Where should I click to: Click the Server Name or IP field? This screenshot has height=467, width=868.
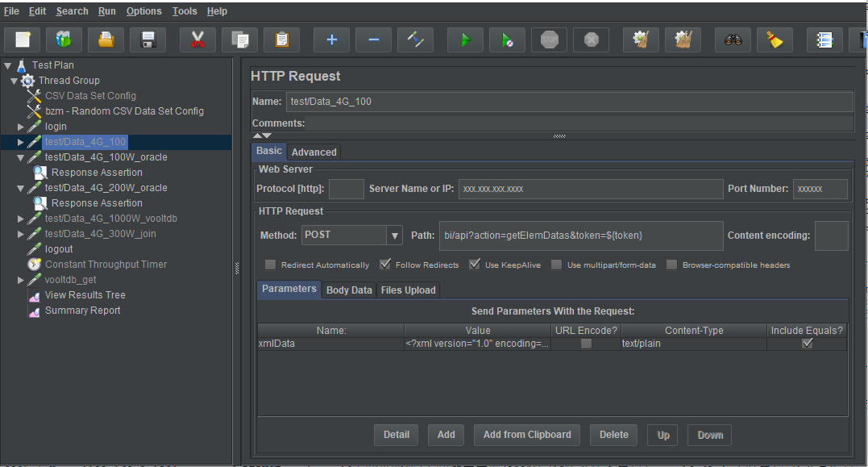(x=591, y=189)
